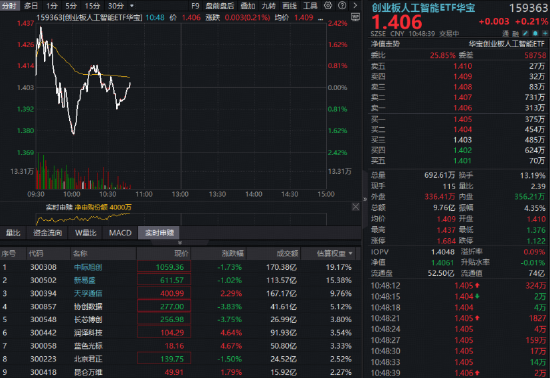Switch to the 资金流向 indicator tab
The image size is (550, 378).
pyautogui.click(x=47, y=232)
